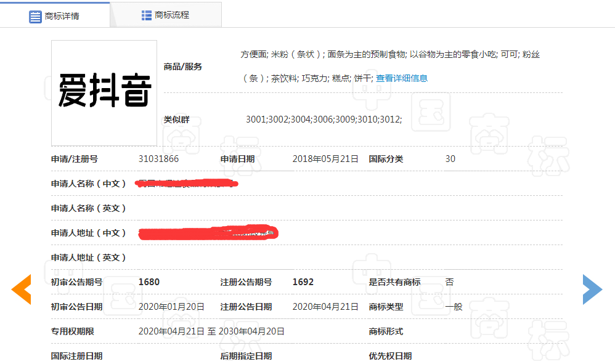
Task: Click the document icon on 商标详情 tab
Action: pos(36,16)
